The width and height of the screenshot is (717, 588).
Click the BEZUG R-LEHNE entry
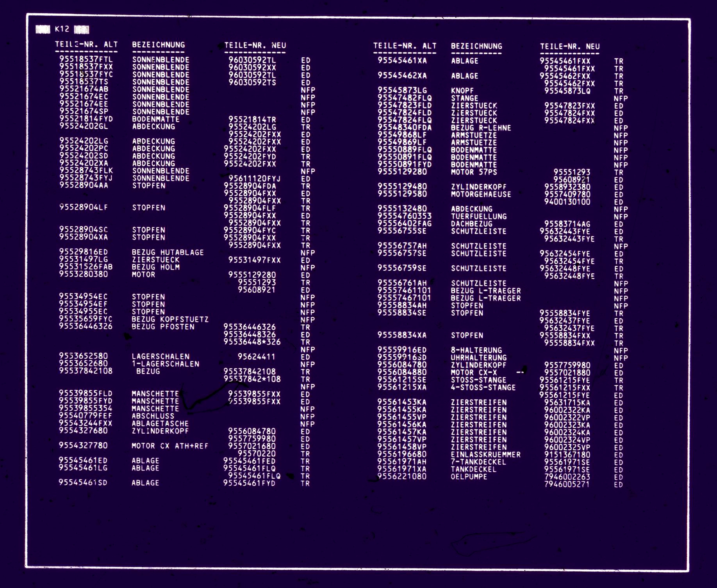tap(481, 128)
